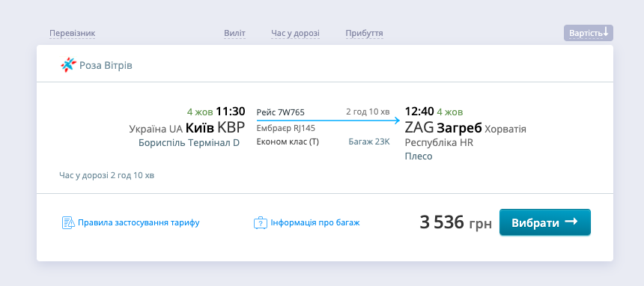Sort by Перевізник column header

click(x=73, y=33)
